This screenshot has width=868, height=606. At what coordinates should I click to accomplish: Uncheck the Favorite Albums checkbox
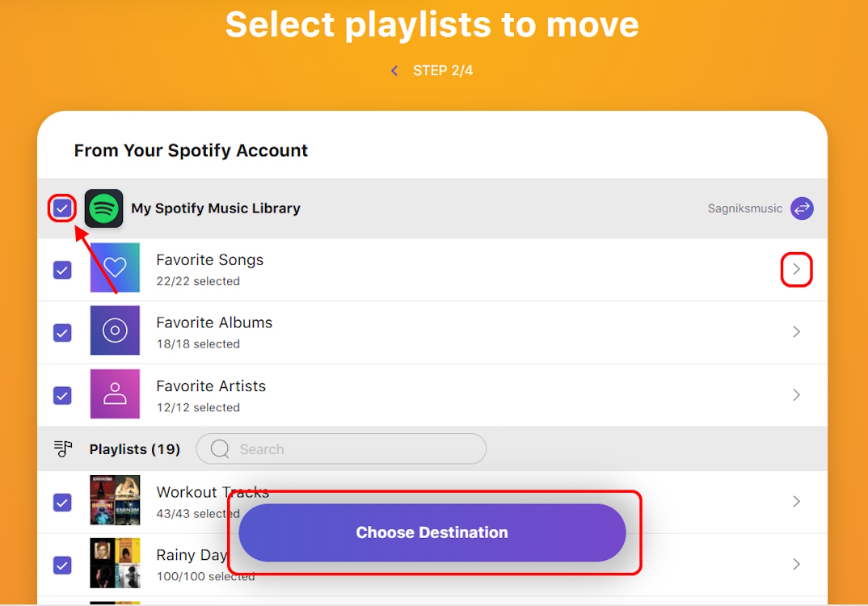coord(62,332)
